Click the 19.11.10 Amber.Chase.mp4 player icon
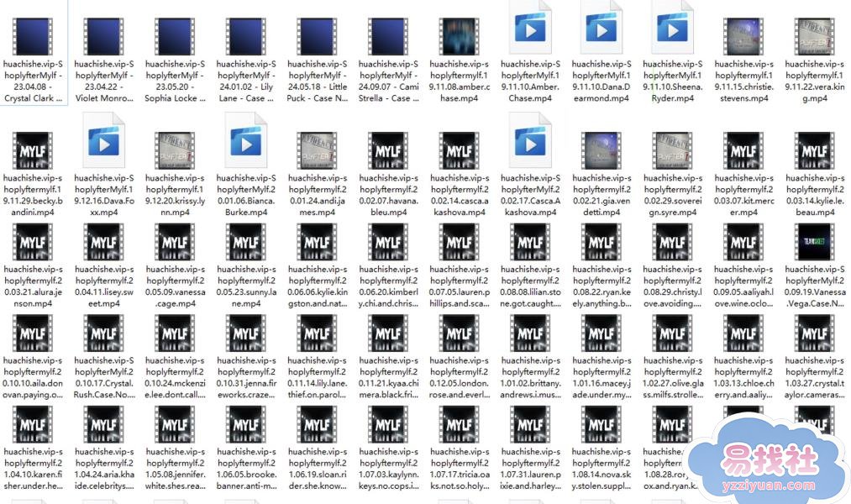Screen dimensions: 851x504 pos(530,28)
